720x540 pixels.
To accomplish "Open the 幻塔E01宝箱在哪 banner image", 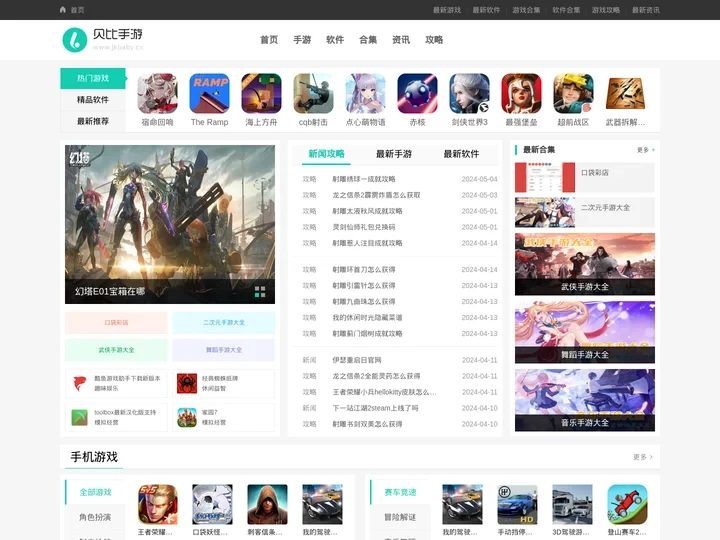I will (x=170, y=225).
